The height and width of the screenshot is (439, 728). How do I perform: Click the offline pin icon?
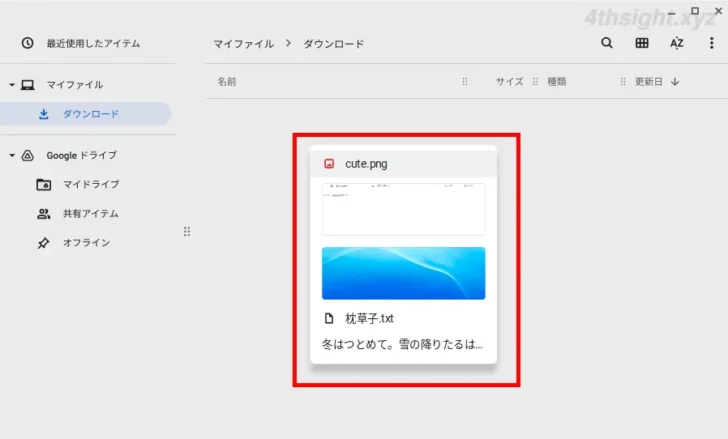[43, 243]
